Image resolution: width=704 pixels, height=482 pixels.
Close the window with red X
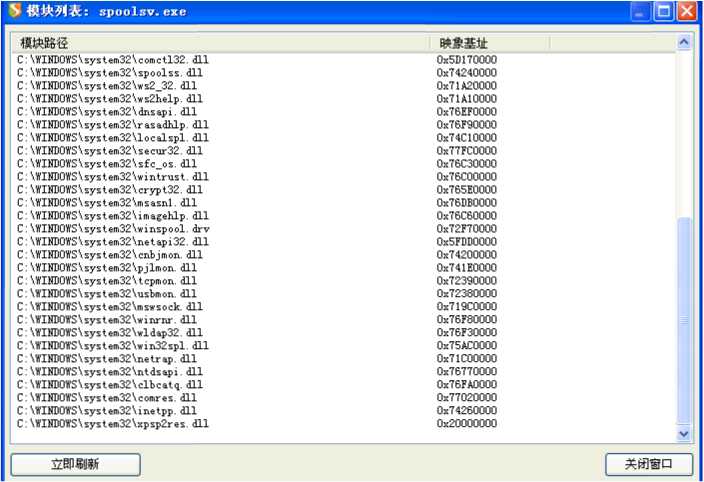[x=687, y=11]
